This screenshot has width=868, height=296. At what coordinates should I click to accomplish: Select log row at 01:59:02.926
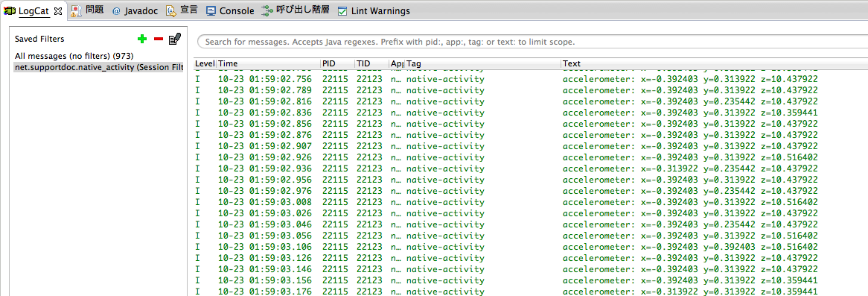(x=531, y=157)
